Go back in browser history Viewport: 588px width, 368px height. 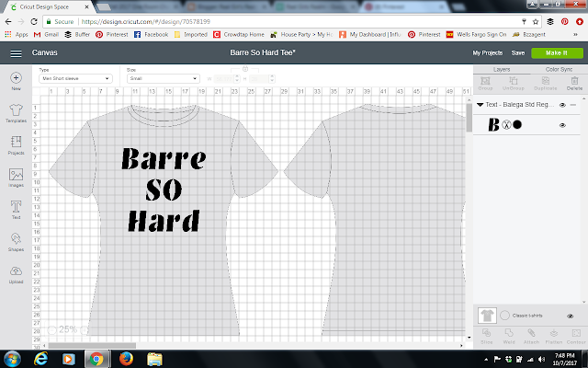click(8, 22)
